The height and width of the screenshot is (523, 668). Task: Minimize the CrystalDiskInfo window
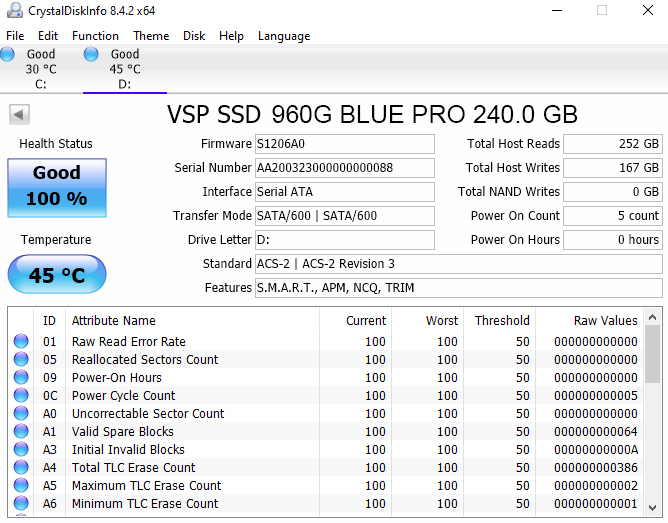[x=557, y=10]
